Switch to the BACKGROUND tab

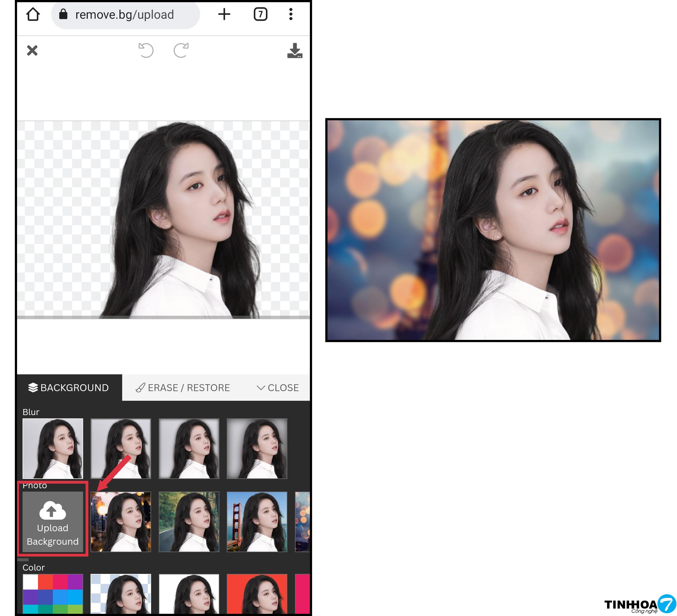69,388
